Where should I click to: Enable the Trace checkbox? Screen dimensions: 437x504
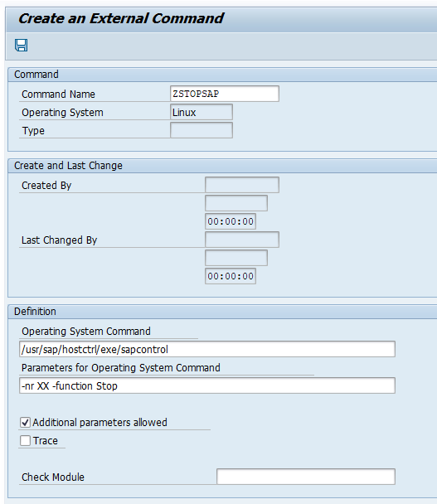coord(26,440)
